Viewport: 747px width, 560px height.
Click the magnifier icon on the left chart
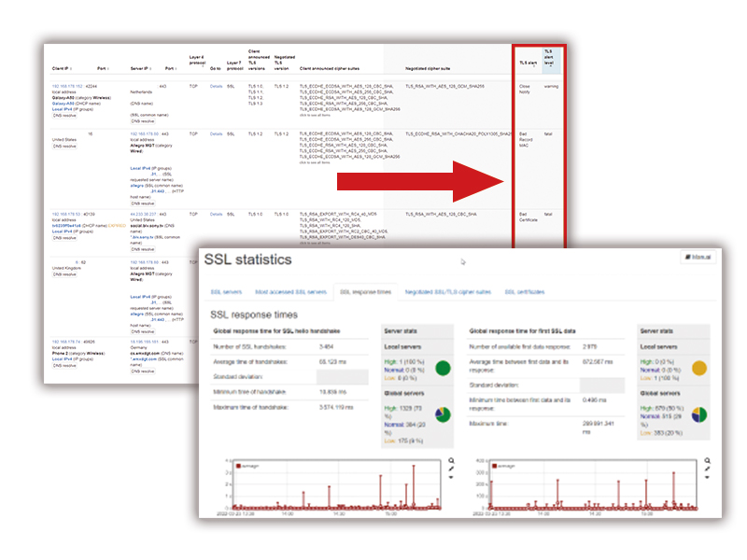451,460
